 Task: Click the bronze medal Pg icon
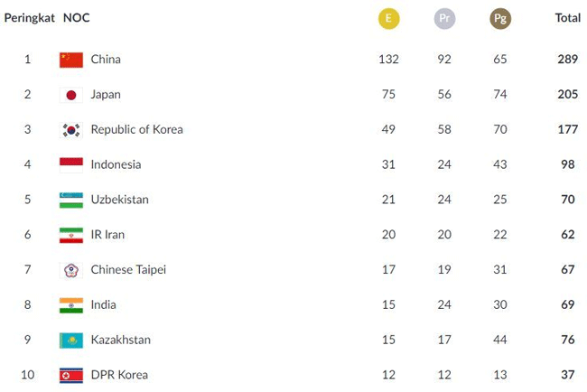pyautogui.click(x=499, y=18)
